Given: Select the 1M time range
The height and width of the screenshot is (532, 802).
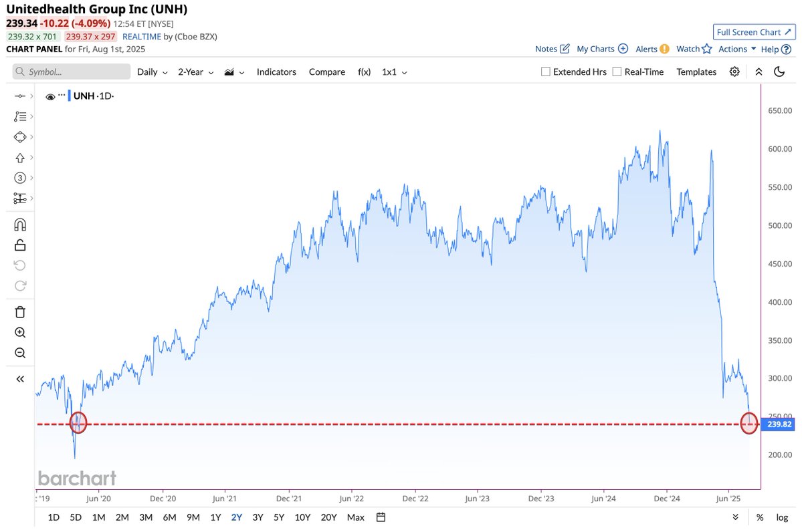Looking at the screenshot, I should point(99,518).
